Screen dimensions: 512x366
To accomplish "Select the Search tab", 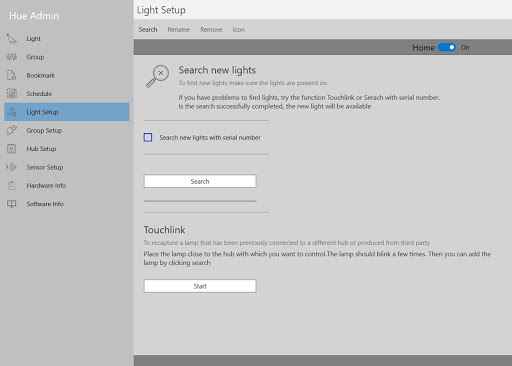I will (148, 30).
